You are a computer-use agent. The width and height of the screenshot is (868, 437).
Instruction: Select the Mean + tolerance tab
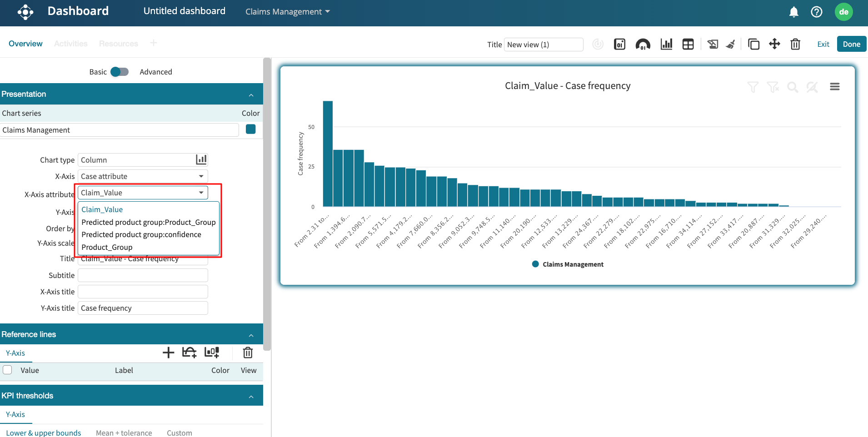(124, 432)
